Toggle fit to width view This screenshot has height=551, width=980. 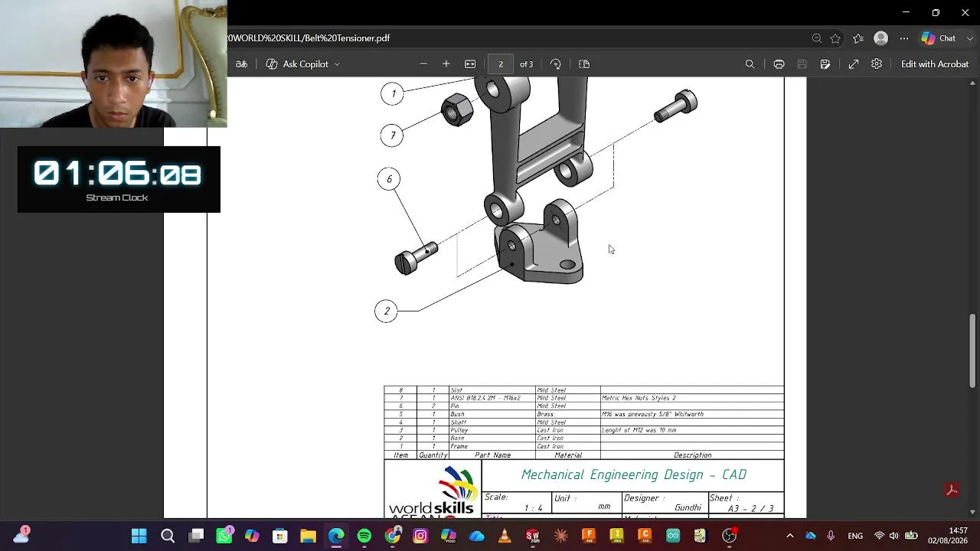coord(470,64)
